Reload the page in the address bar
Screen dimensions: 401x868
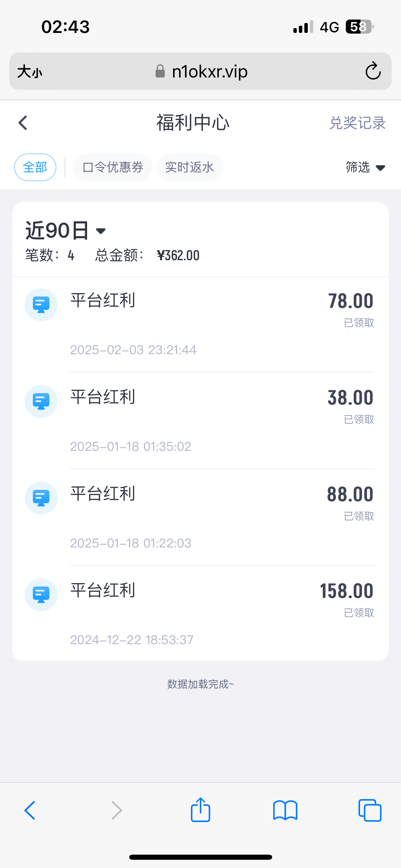373,71
